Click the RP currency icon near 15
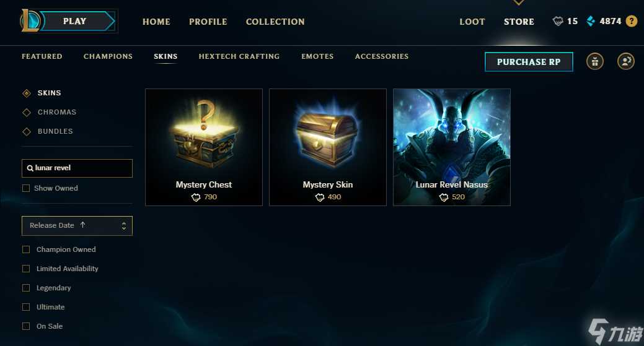The height and width of the screenshot is (346, 644). (558, 21)
